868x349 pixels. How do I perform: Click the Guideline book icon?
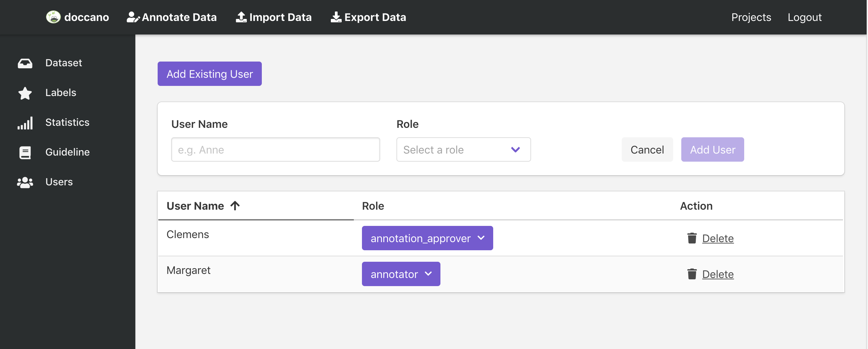click(25, 153)
